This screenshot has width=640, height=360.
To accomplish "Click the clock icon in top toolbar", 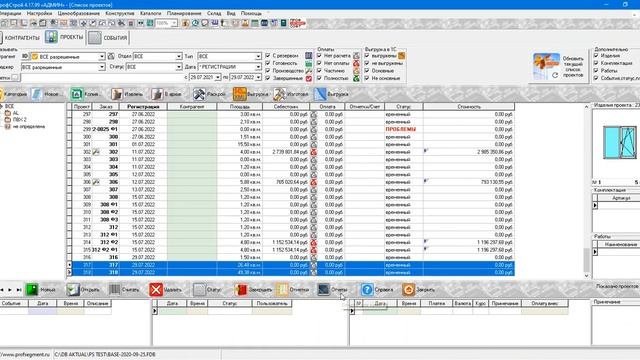I will click(195, 23).
